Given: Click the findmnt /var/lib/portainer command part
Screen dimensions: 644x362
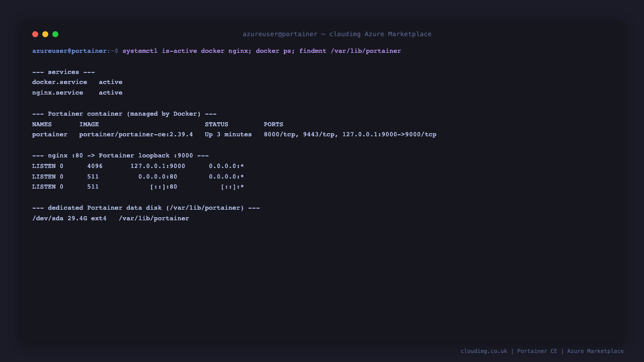Looking at the screenshot, I should [350, 51].
